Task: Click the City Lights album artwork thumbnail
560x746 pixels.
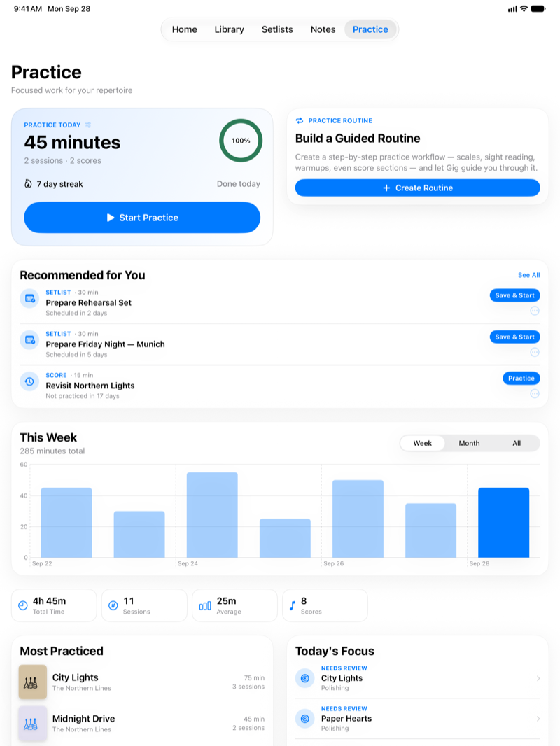Action: tap(33, 682)
